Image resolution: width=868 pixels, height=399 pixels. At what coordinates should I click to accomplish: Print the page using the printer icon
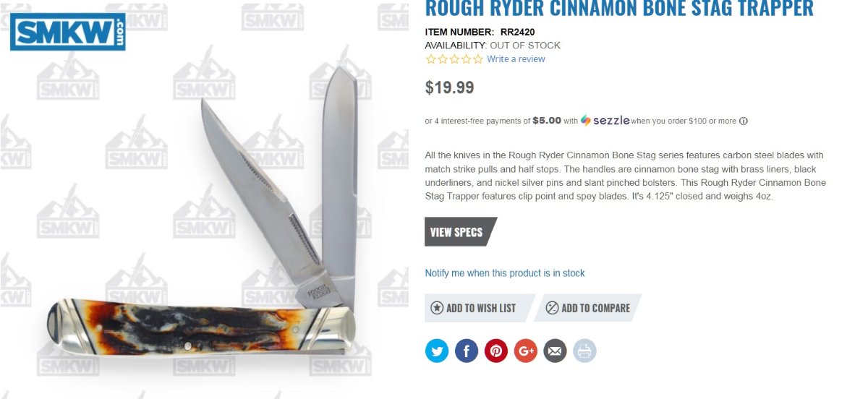(584, 351)
